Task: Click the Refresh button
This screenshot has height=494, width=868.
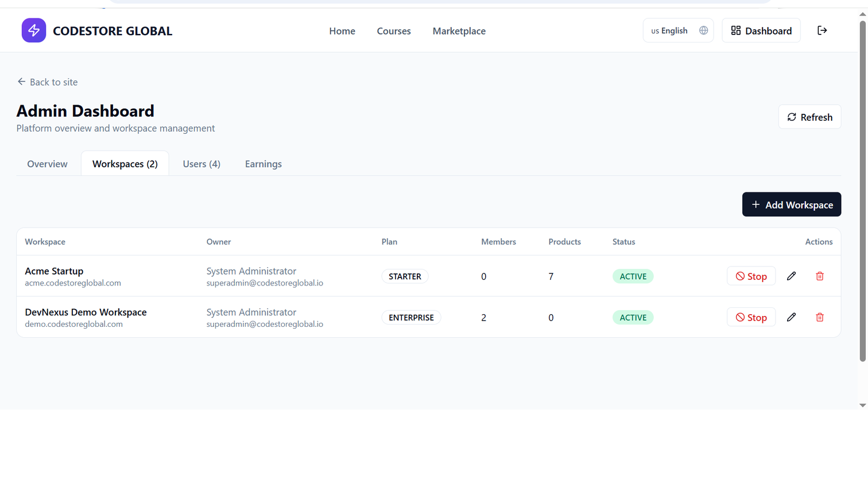Action: pos(809,117)
